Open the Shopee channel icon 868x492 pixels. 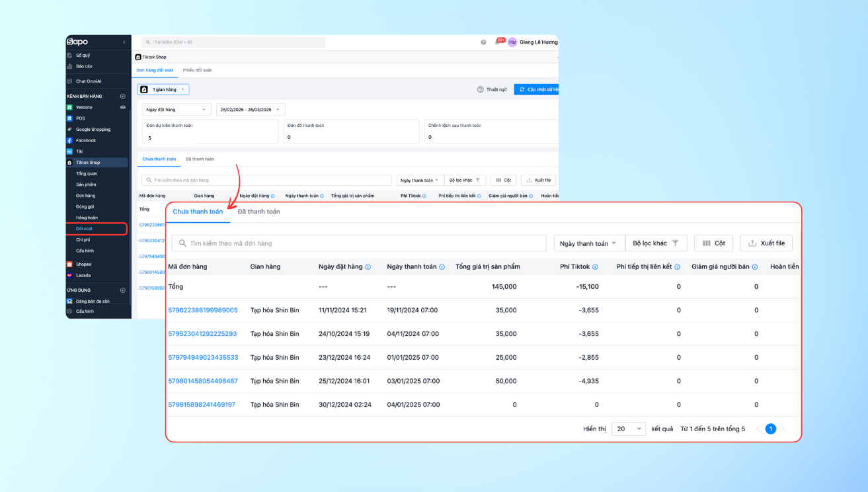coord(69,264)
